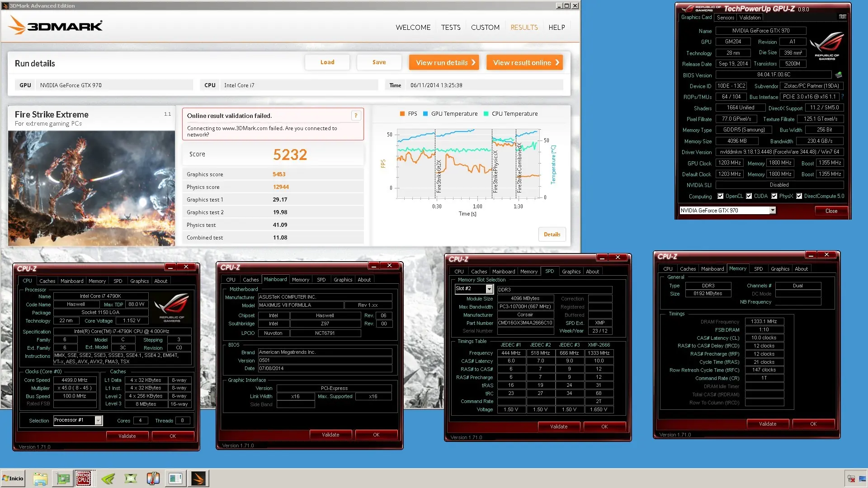Toggle the CUDA checkbox
This screenshot has height=488, width=868.
coord(749,196)
